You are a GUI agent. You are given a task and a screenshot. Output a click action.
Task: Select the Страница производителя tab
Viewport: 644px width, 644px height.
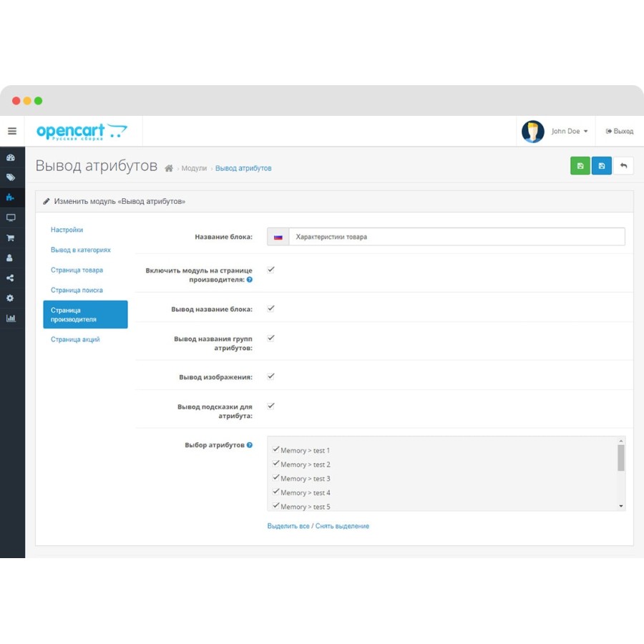tap(85, 315)
